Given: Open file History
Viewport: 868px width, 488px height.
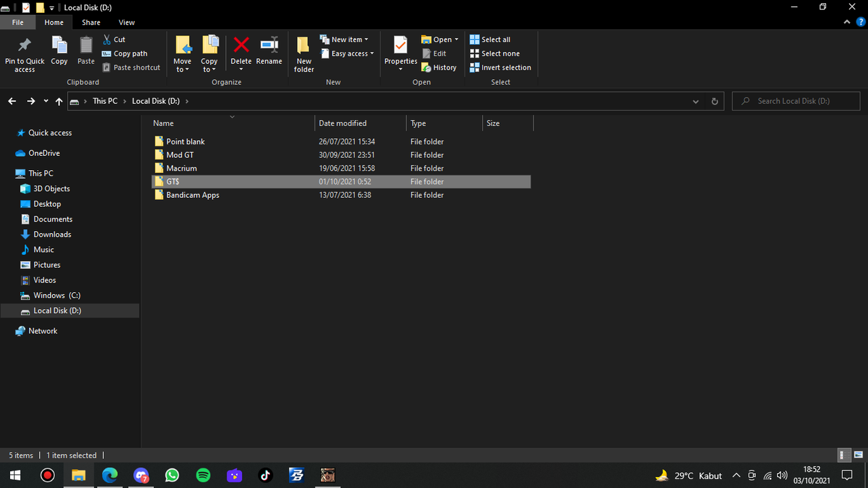Looking at the screenshot, I should pos(439,68).
